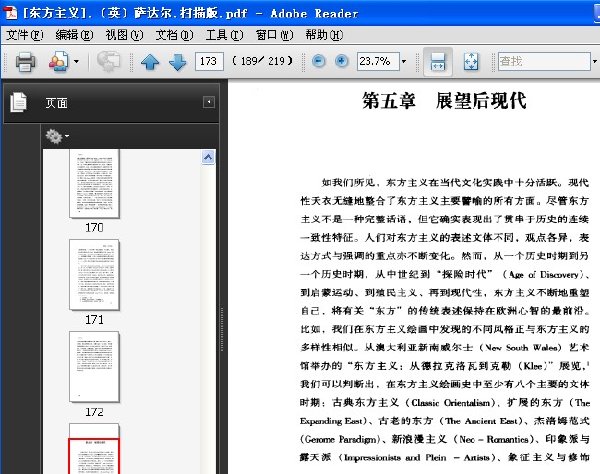Open the 编辑 (Edit) menu

pyautogui.click(x=74, y=35)
